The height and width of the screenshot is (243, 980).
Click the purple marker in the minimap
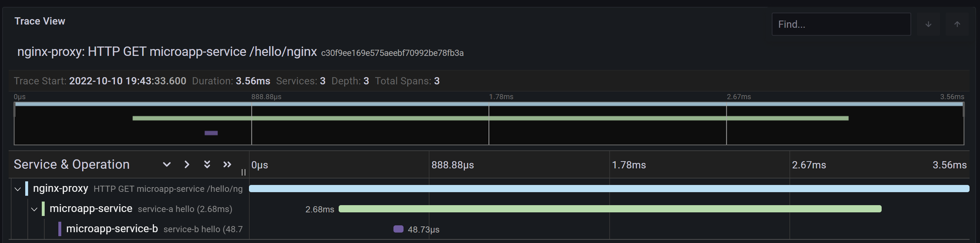pyautogui.click(x=211, y=133)
